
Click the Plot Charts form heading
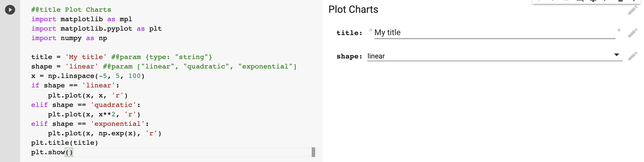(x=353, y=10)
